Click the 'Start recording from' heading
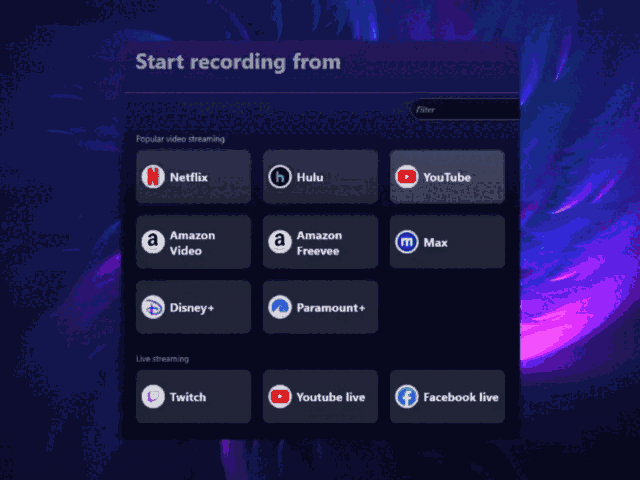 click(238, 62)
